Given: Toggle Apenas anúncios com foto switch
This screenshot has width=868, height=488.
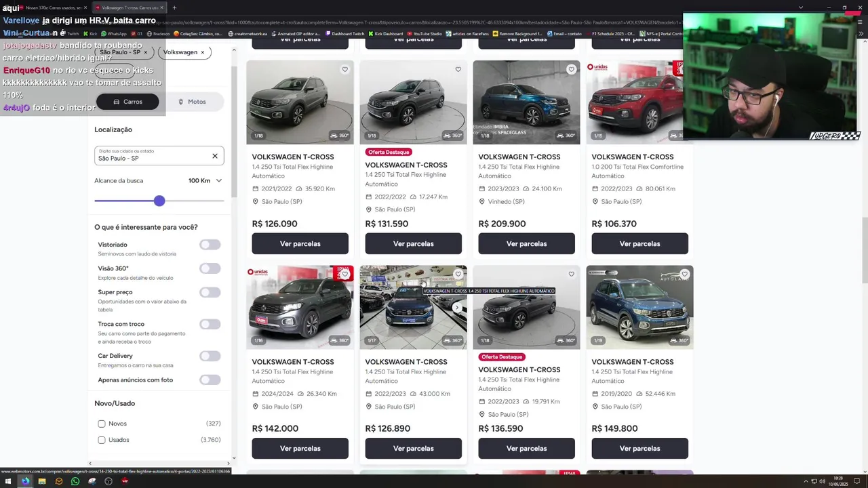Looking at the screenshot, I should click(210, 380).
